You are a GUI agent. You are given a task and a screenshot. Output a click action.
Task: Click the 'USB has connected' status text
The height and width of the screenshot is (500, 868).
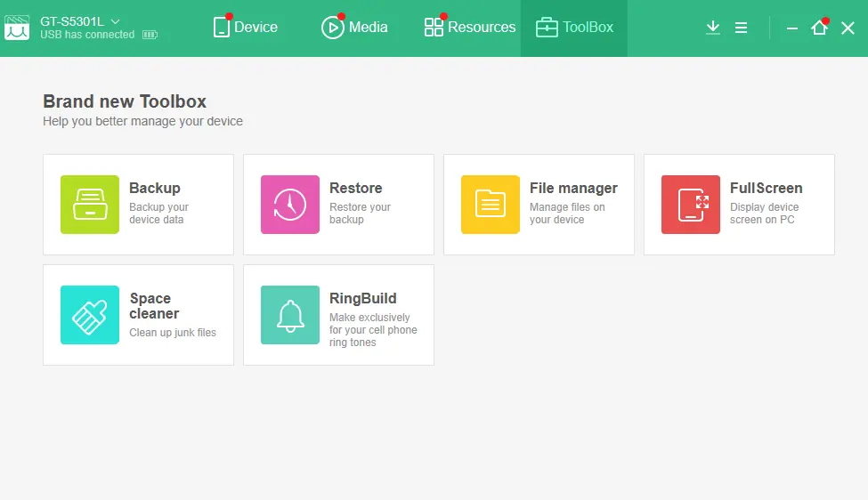coord(87,35)
